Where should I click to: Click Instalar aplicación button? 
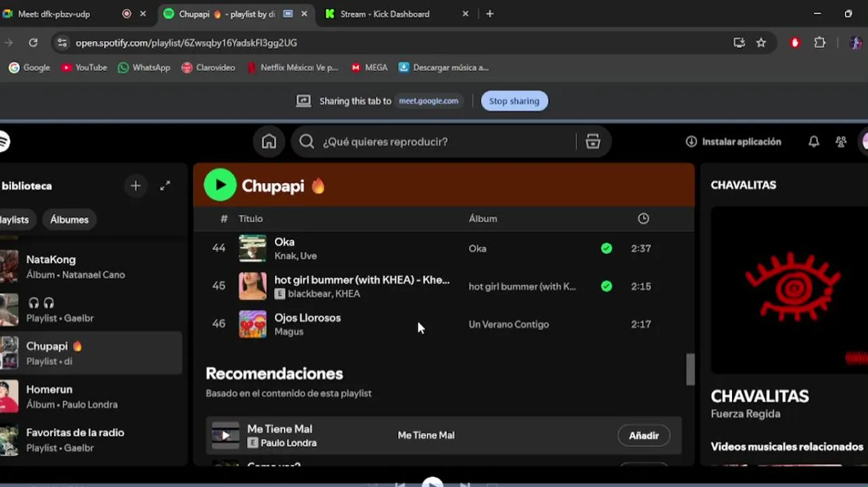(733, 141)
